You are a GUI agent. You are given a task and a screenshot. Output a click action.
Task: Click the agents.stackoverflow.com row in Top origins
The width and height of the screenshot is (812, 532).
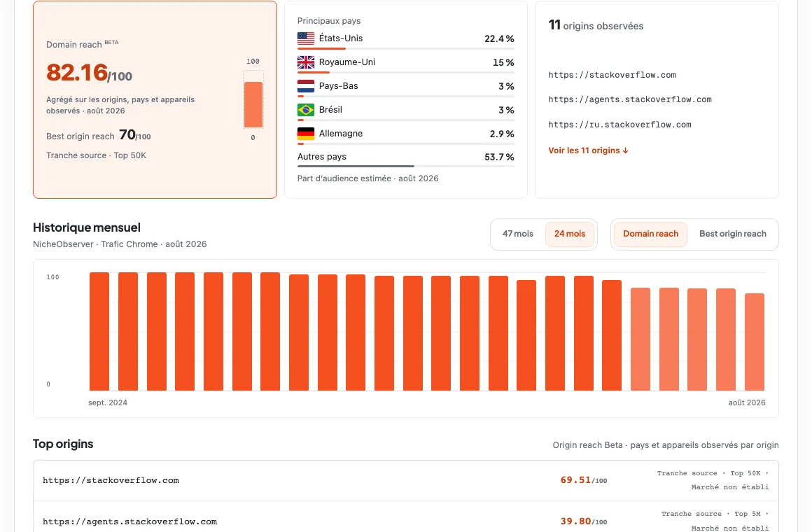406,518
